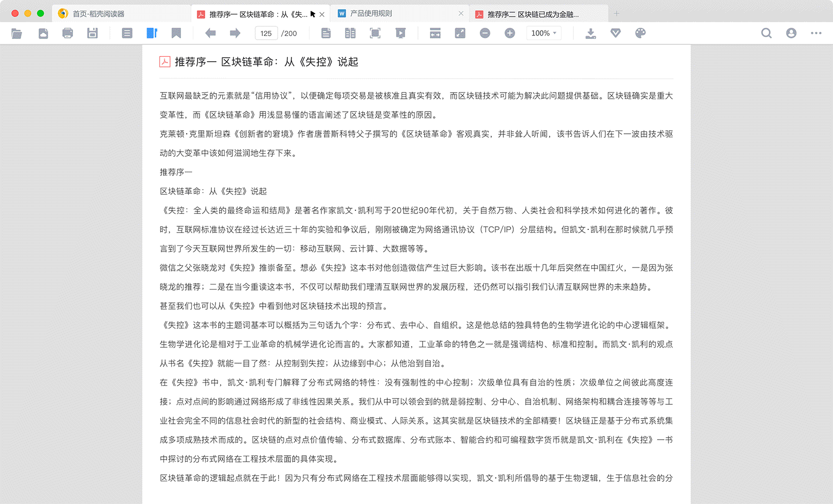
Task: Add a bookmark to the current page
Action: tap(176, 33)
